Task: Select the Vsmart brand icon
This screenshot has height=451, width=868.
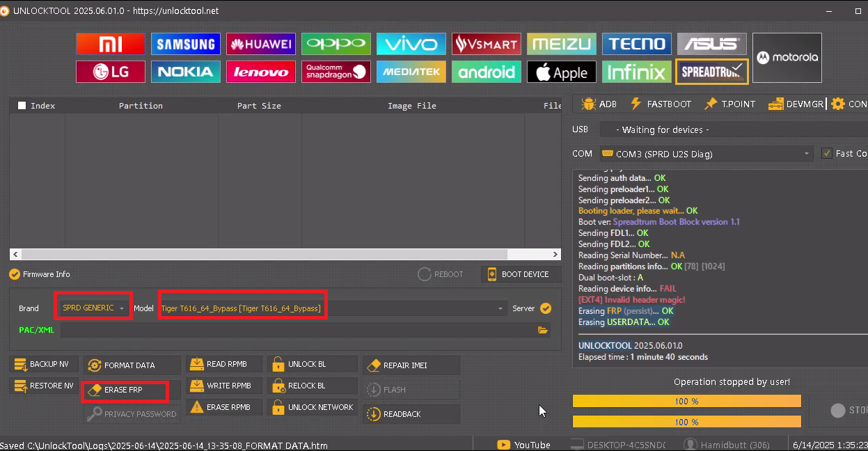Action: (x=487, y=44)
